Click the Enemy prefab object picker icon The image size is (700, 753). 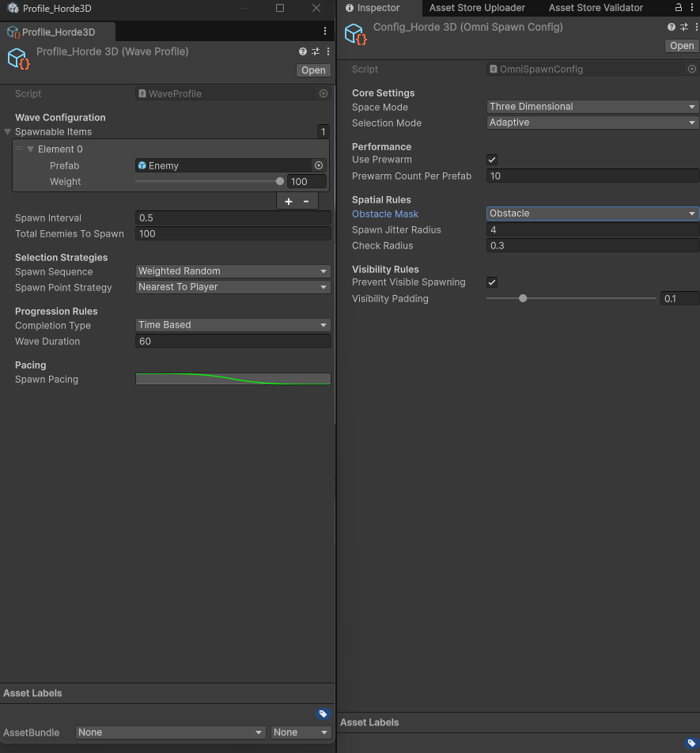pos(319,165)
